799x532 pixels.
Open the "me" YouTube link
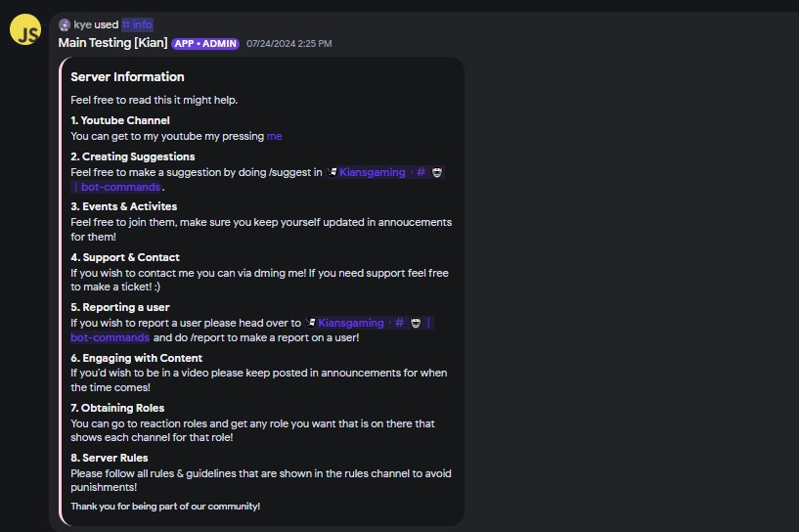tap(274, 136)
